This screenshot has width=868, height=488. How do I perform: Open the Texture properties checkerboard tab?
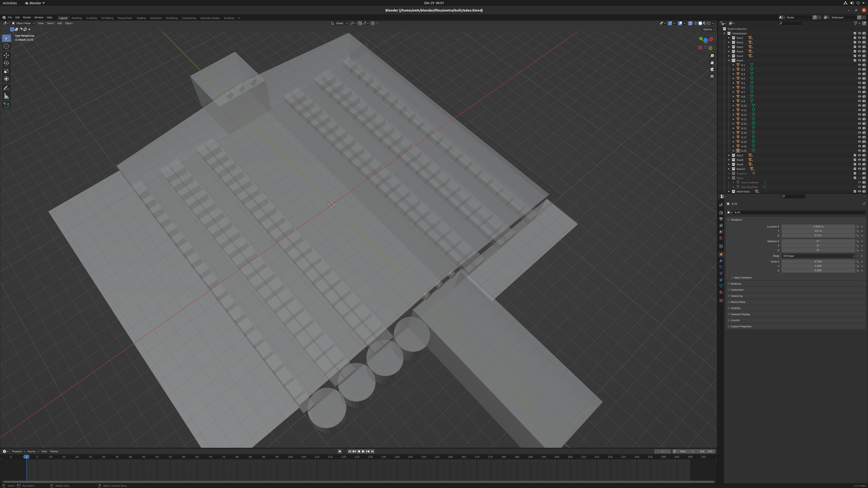click(721, 300)
